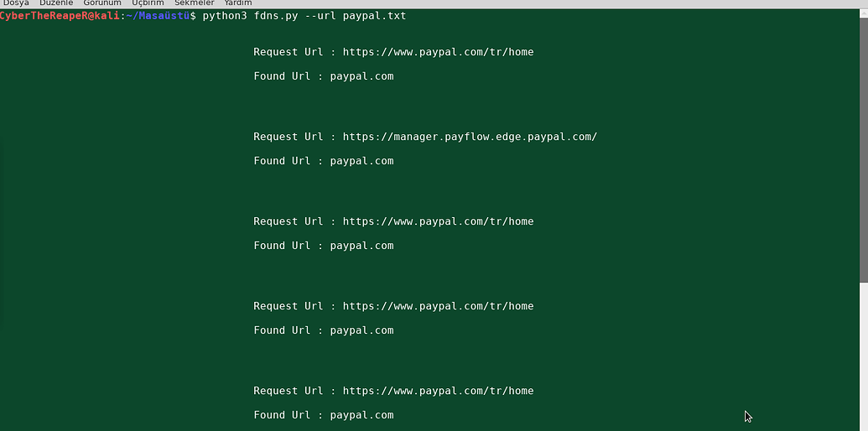Open the Uçbirim menu
The height and width of the screenshot is (431, 868).
click(x=148, y=3)
